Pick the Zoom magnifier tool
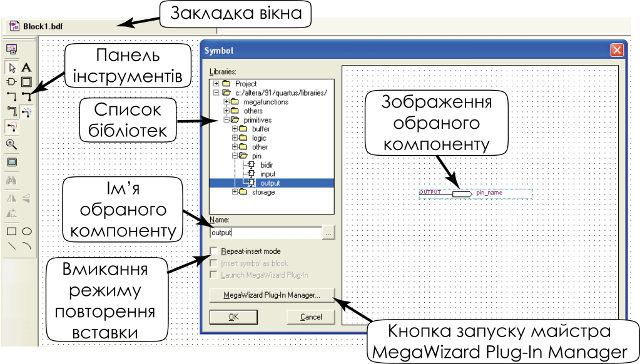The image size is (640, 364). pos(11,144)
